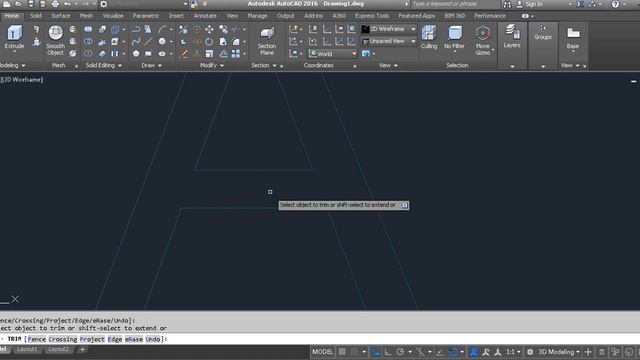The width and height of the screenshot is (640, 360).
Task: Toggle polar tracking in status bar
Action: (400, 351)
